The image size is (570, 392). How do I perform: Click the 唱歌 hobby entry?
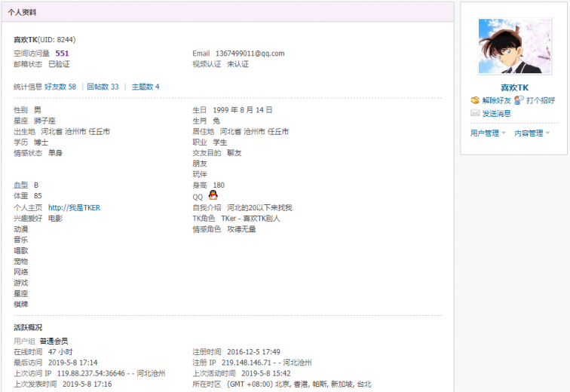click(x=20, y=251)
